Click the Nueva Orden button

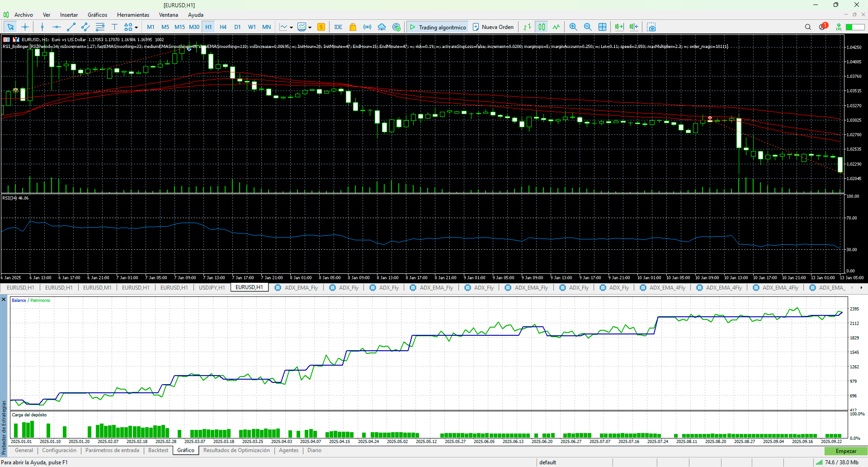493,27
